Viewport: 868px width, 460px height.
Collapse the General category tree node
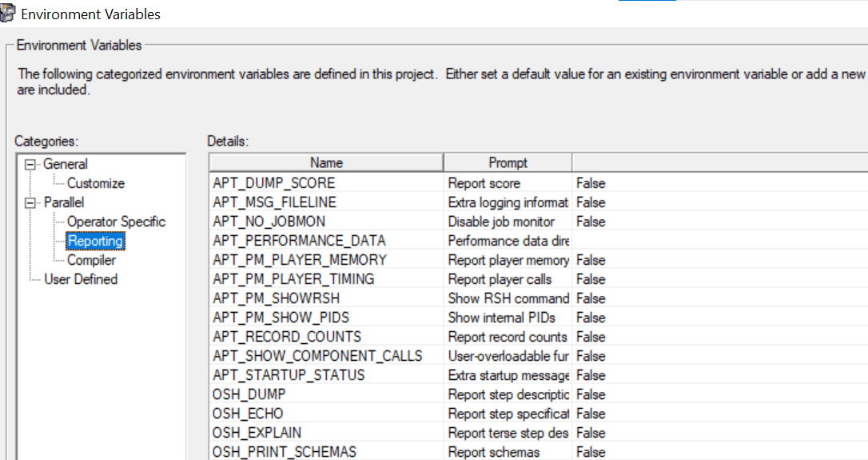[x=30, y=165]
